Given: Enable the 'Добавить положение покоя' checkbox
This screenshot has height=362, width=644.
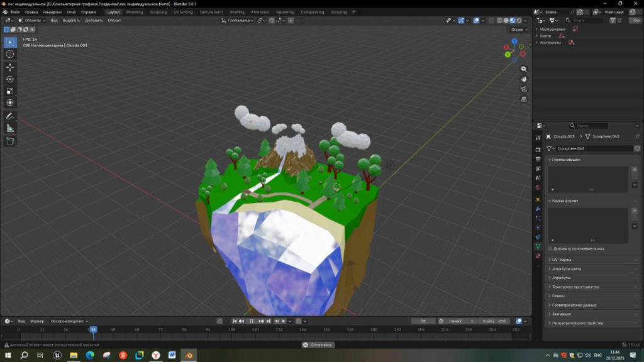Looking at the screenshot, I should point(550,249).
